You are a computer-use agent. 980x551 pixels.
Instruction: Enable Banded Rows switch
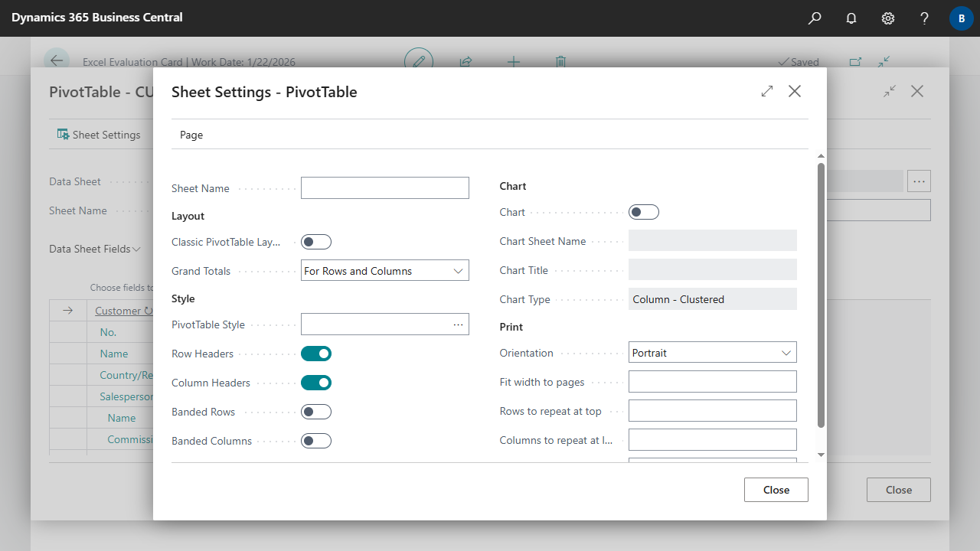316,412
